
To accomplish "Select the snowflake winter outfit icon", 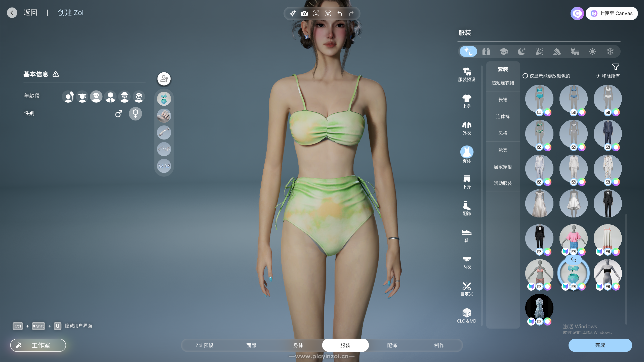I will click(x=610, y=52).
